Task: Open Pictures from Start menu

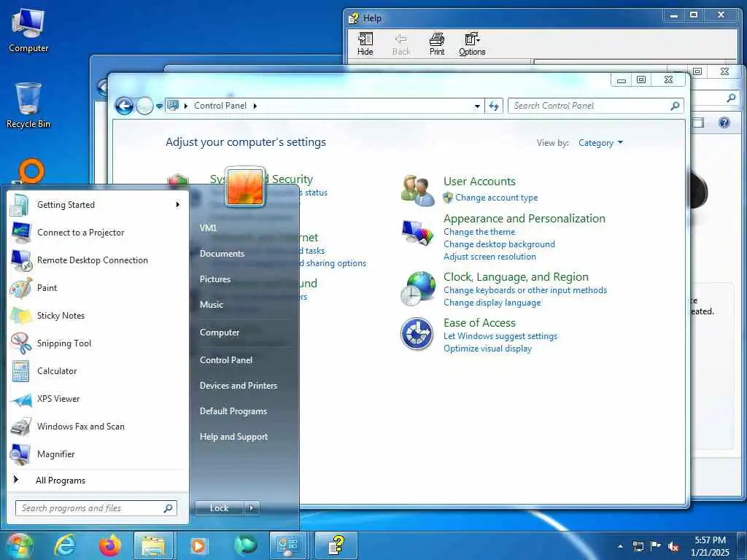Action: 215,279
